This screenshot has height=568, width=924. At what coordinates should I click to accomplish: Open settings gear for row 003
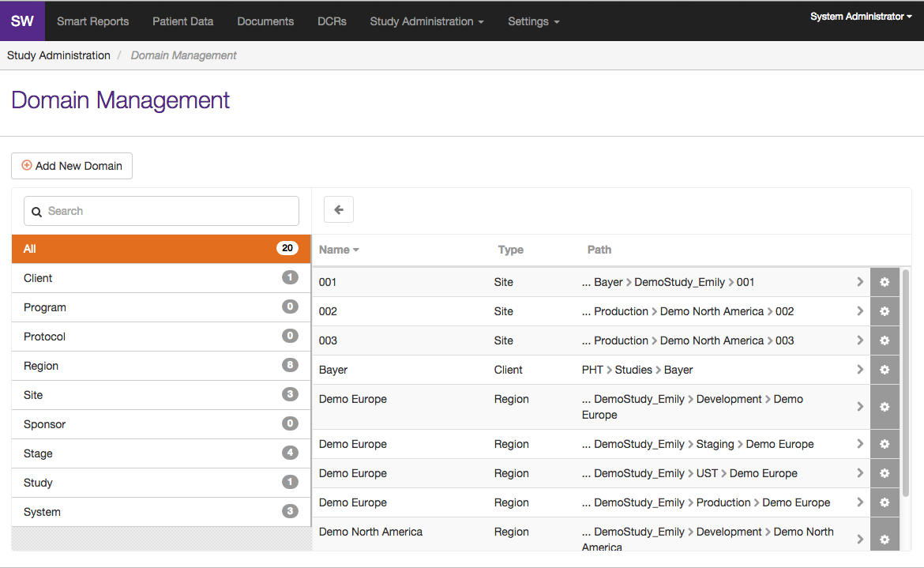point(885,340)
